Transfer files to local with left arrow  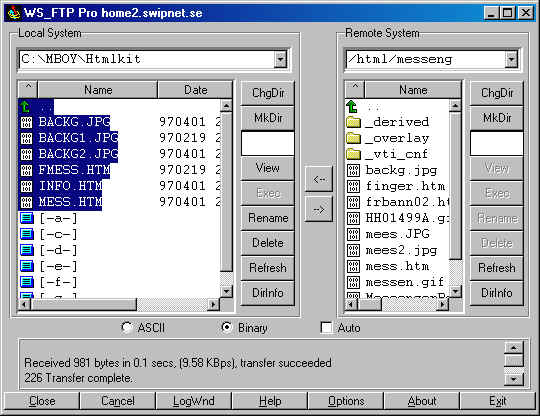[319, 179]
